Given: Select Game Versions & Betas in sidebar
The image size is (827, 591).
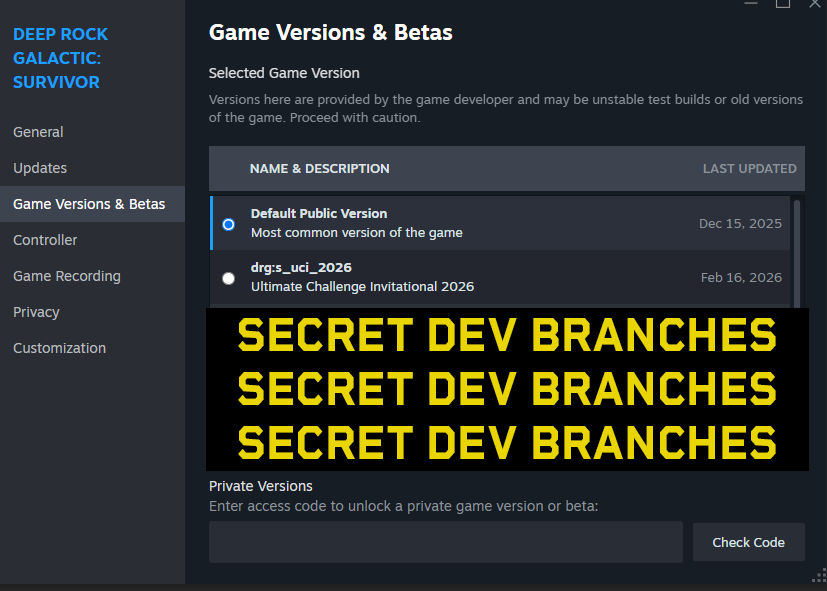Looking at the screenshot, I should pyautogui.click(x=89, y=204).
